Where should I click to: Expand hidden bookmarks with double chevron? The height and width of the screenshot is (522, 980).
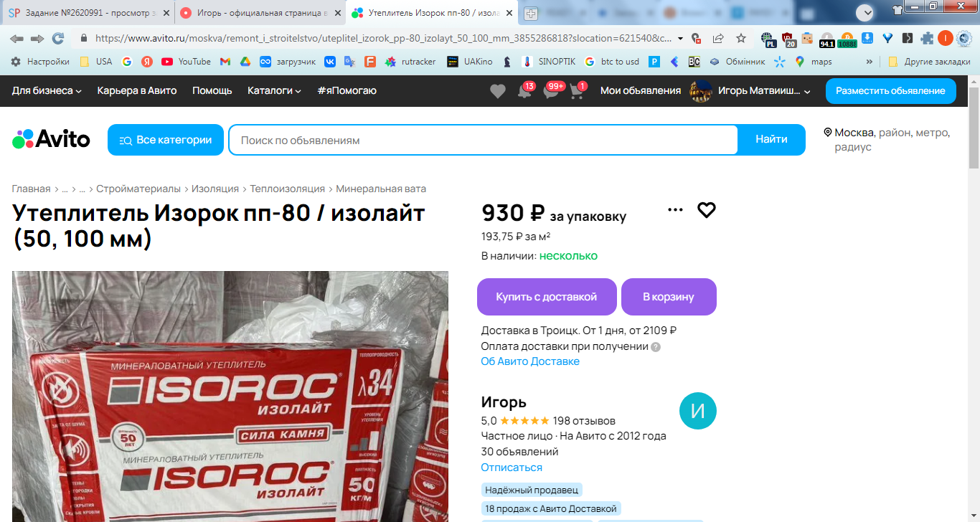click(x=870, y=62)
